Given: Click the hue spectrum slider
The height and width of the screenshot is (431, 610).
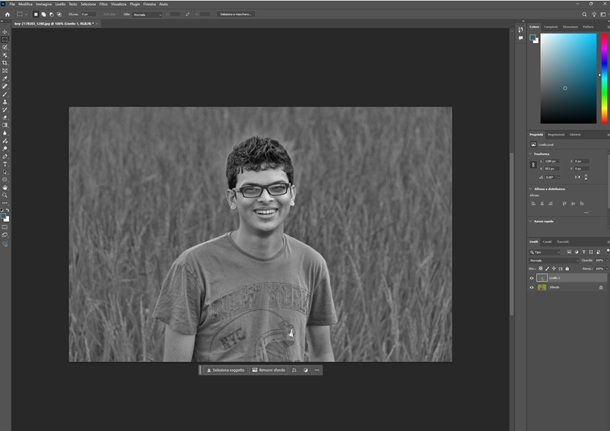Looking at the screenshot, I should click(x=604, y=79).
